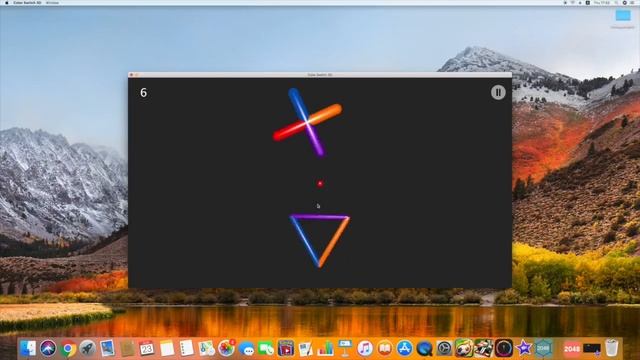This screenshot has width=640, height=360.
Task: Open the teal hexagon 2048 app in Dock
Action: pyautogui.click(x=543, y=349)
